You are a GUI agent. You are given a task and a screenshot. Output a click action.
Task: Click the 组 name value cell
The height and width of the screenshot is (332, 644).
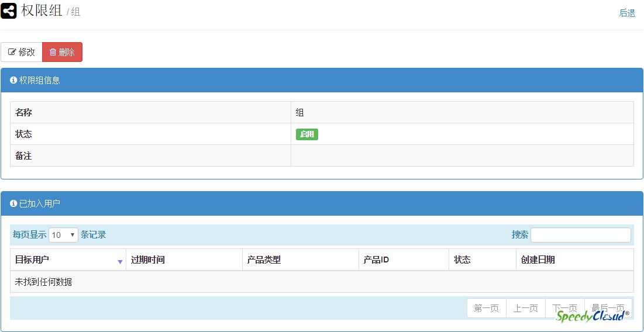(463, 112)
